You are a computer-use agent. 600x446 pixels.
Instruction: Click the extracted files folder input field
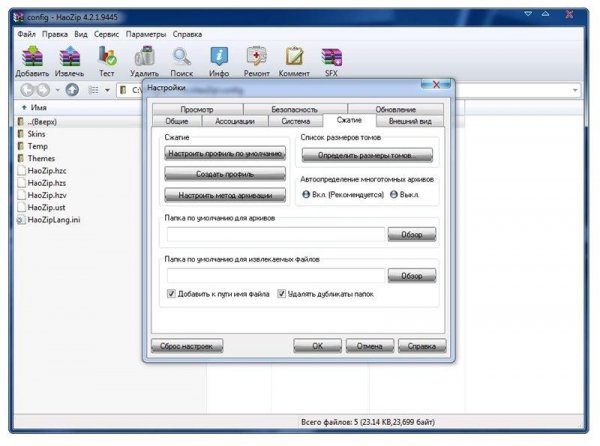coord(276,275)
